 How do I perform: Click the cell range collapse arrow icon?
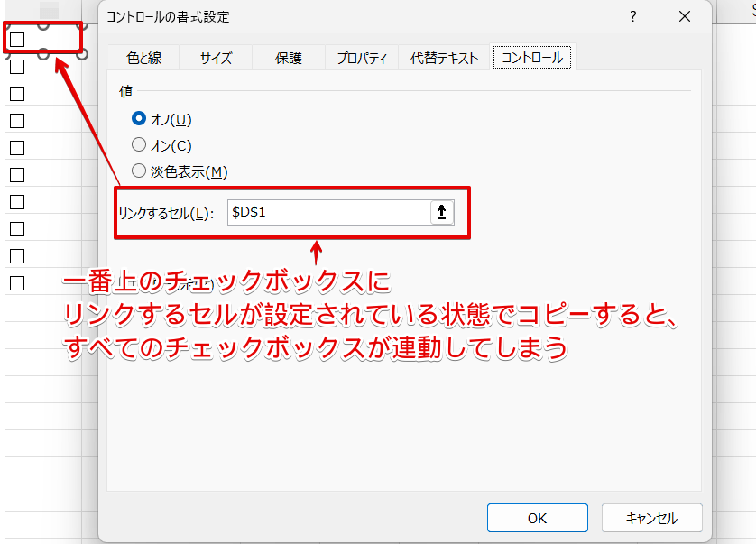(442, 212)
